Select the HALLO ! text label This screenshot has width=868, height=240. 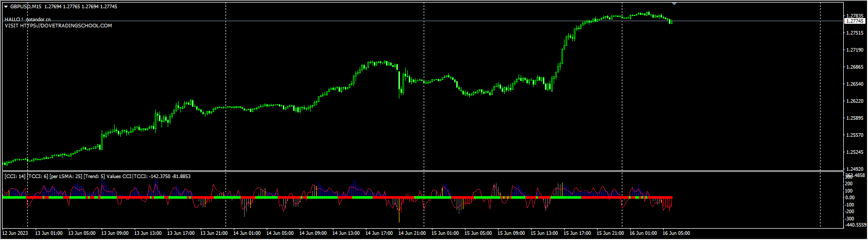click(x=14, y=19)
